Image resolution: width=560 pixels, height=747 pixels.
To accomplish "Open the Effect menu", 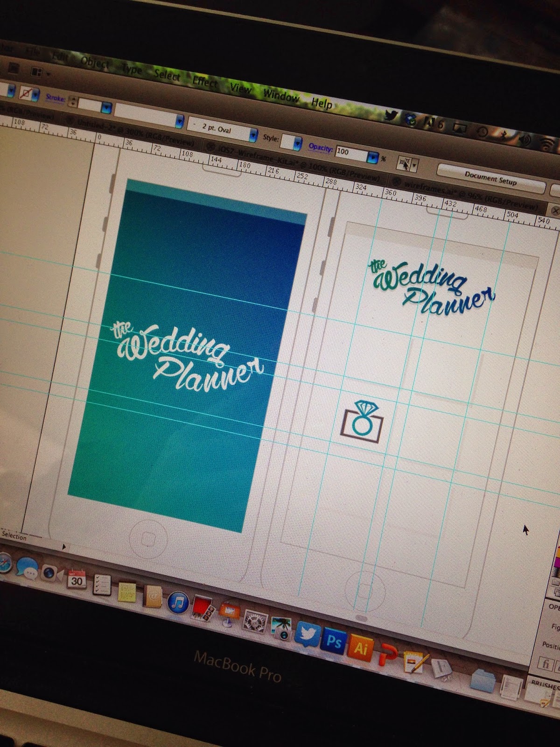I will pos(205,82).
